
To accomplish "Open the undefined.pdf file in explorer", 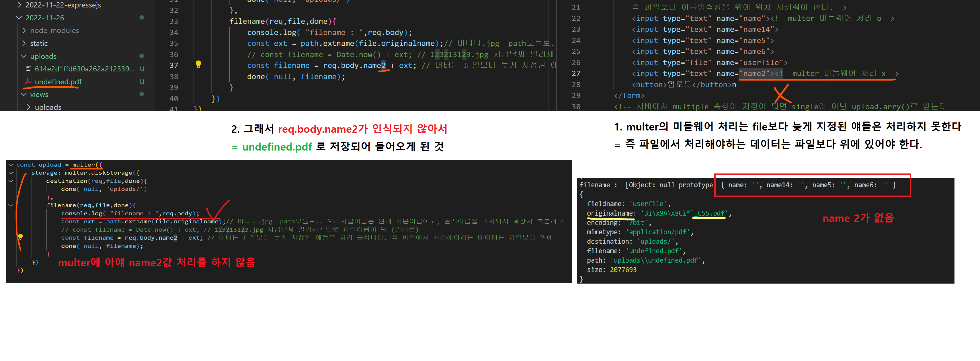I will point(58,81).
